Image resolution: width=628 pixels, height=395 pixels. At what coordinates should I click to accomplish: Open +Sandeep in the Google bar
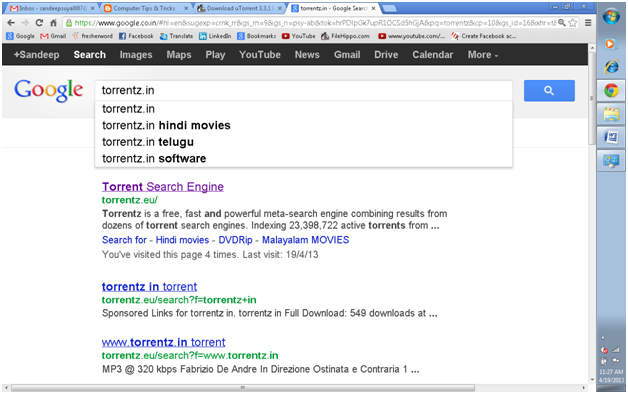[36, 55]
